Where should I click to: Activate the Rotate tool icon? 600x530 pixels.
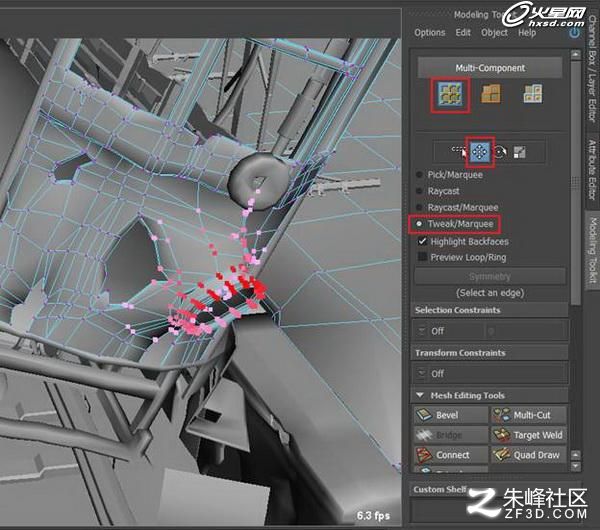[x=500, y=152]
